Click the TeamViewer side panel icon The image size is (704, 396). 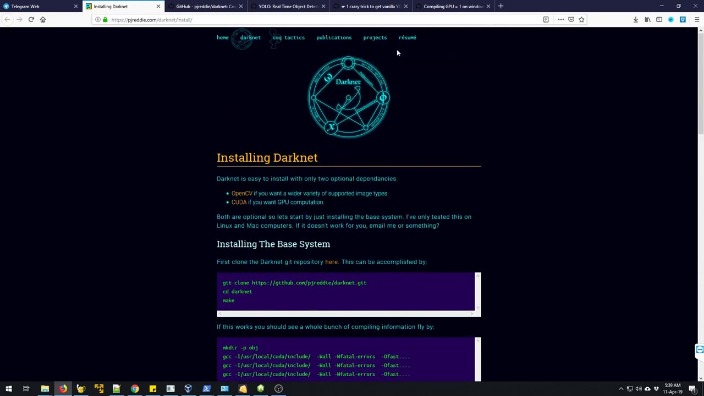[x=700, y=349]
